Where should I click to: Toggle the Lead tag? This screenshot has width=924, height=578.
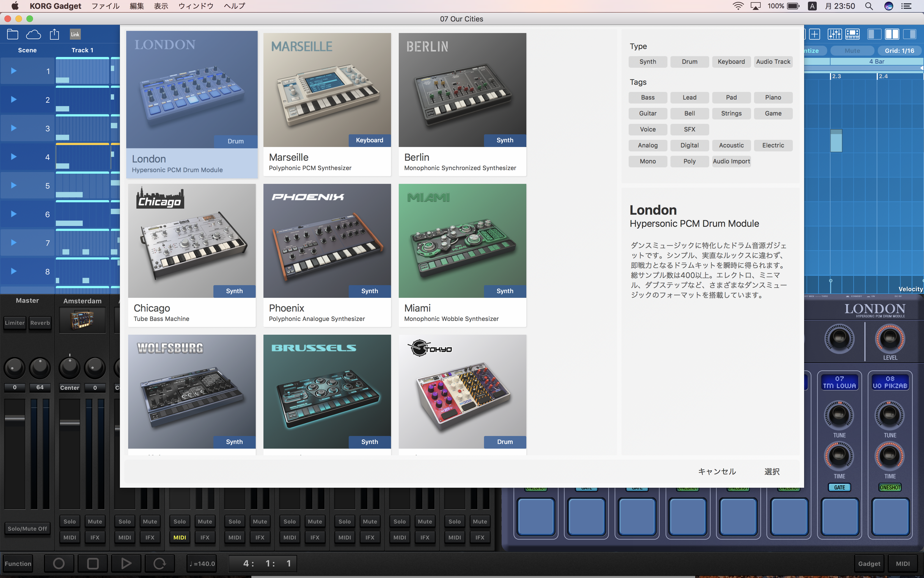[690, 97]
